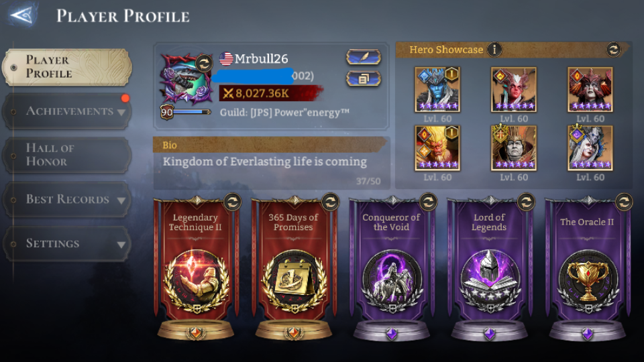The height and width of the screenshot is (362, 644).
Task: Edit player name with quill button
Action: [364, 57]
